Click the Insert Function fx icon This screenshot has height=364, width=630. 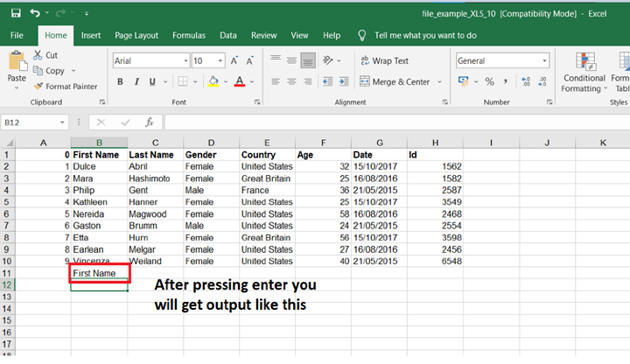click(x=149, y=122)
